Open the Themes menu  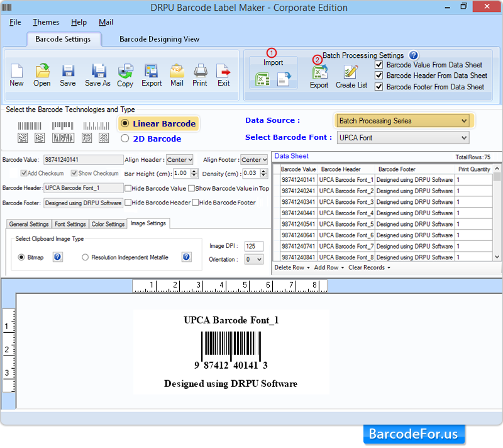46,22
